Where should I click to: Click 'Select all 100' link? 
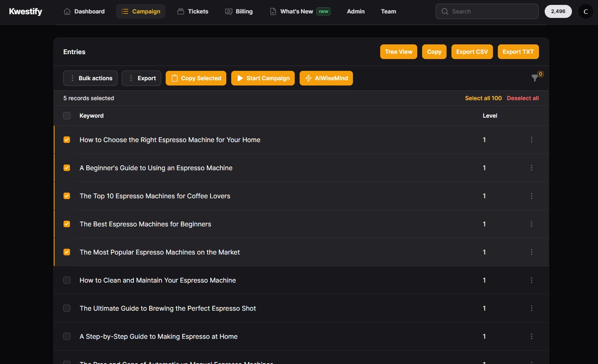pyautogui.click(x=483, y=98)
